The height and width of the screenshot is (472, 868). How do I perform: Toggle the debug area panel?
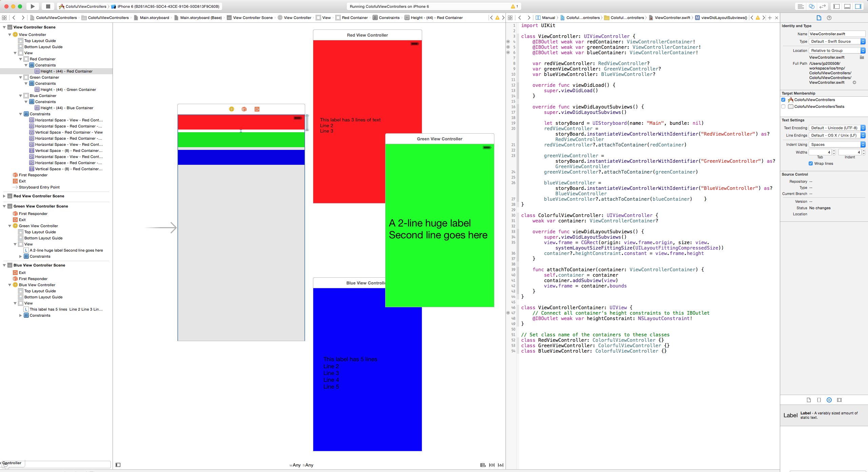[x=847, y=6]
